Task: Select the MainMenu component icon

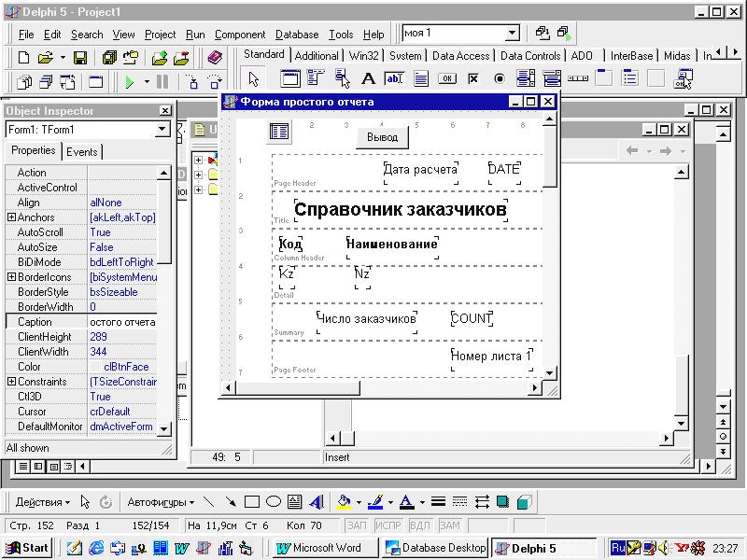Action: click(316, 78)
